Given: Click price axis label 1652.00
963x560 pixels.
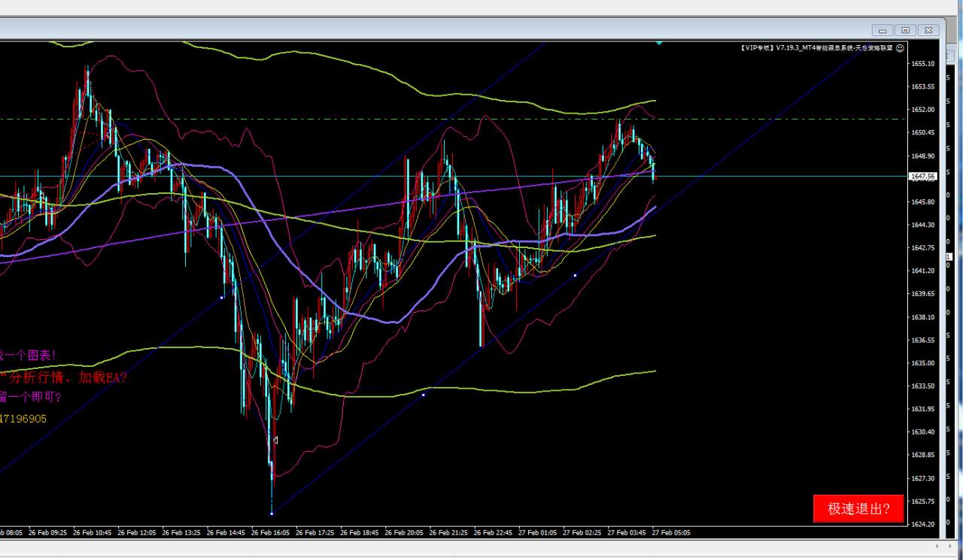Looking at the screenshot, I should pyautogui.click(x=922, y=110).
